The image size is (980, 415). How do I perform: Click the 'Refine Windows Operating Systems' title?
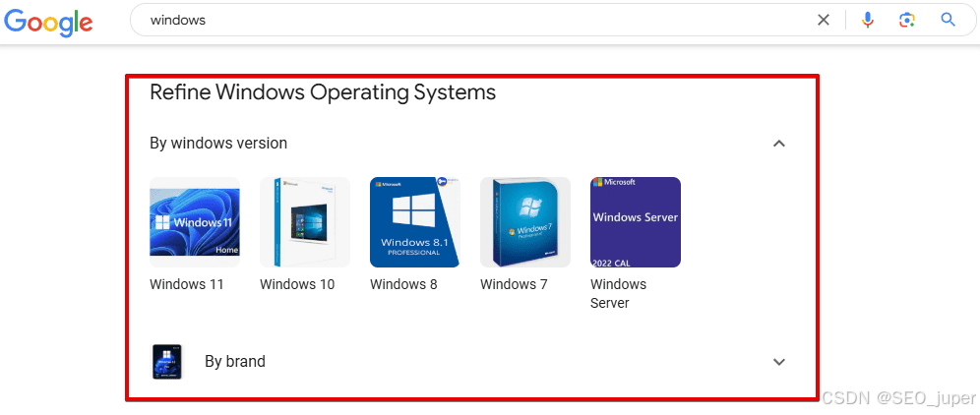click(x=323, y=92)
